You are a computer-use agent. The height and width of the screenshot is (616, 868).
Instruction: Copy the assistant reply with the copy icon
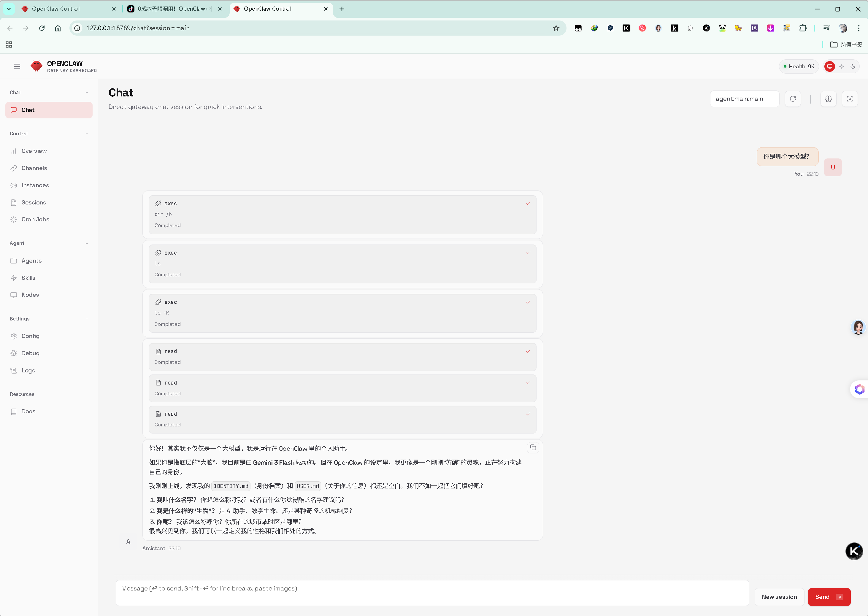coord(533,447)
